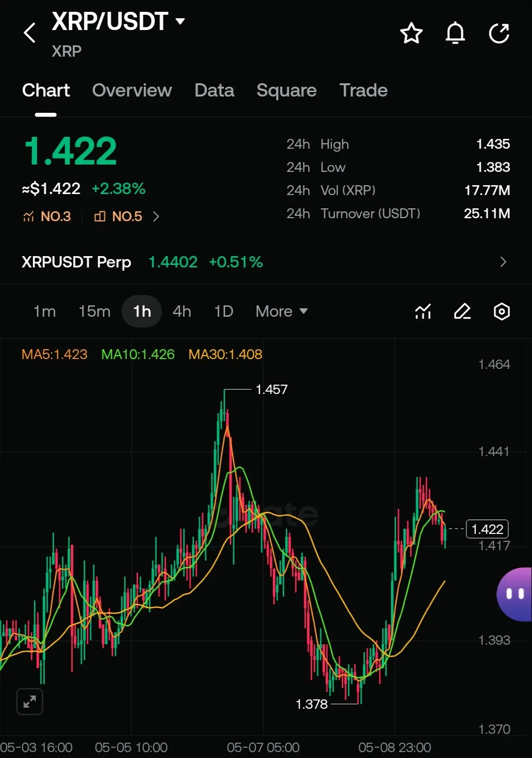Tap the 05-08 23:00 time axis label

click(x=395, y=747)
